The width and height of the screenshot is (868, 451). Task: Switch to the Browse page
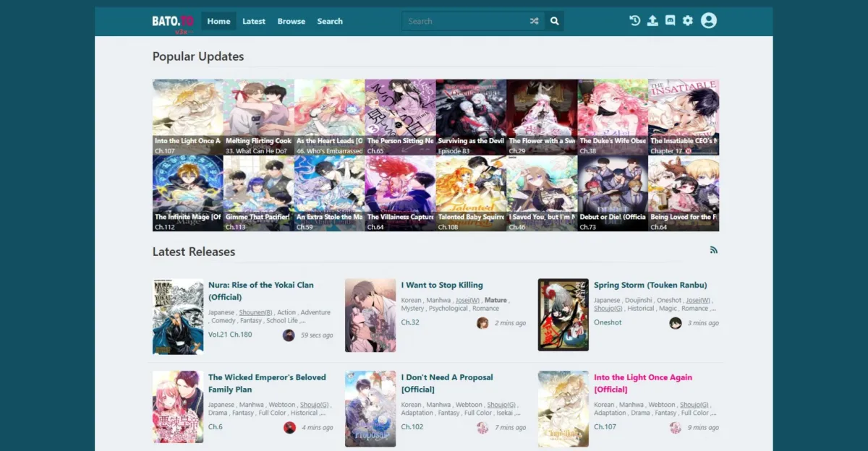(292, 22)
